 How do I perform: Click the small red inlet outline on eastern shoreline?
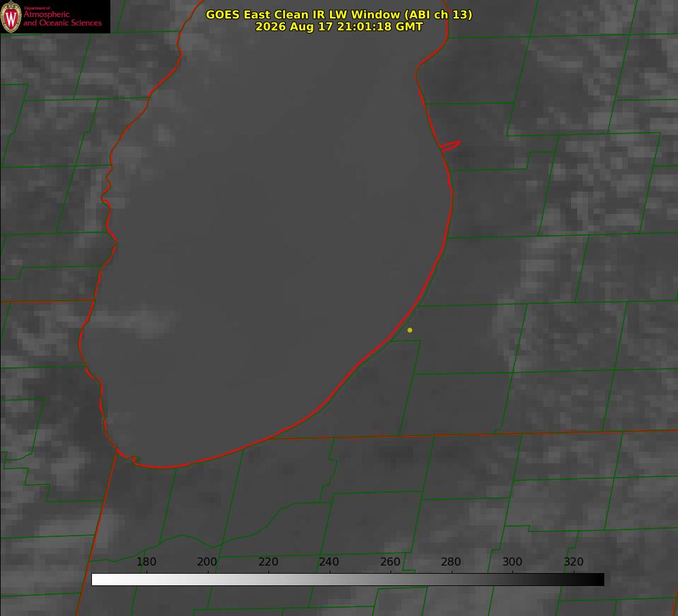pos(450,145)
